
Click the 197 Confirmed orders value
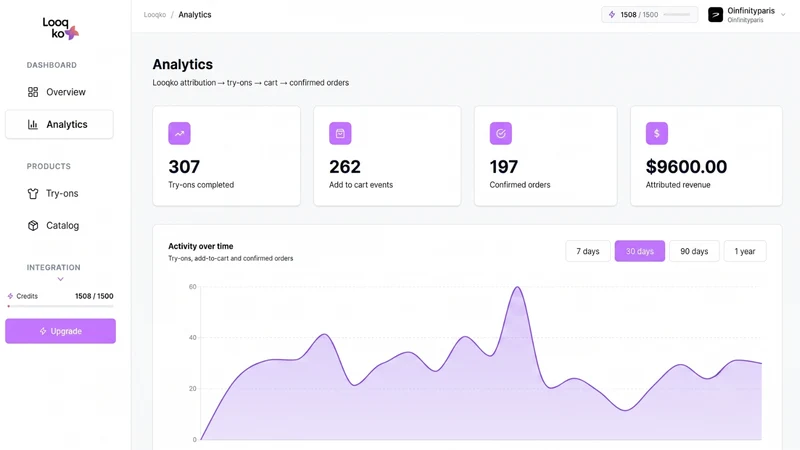tap(504, 167)
